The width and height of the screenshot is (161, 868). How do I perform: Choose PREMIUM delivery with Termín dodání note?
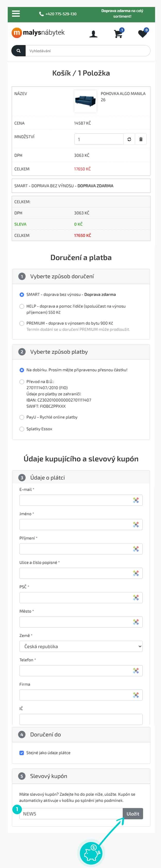22,323
